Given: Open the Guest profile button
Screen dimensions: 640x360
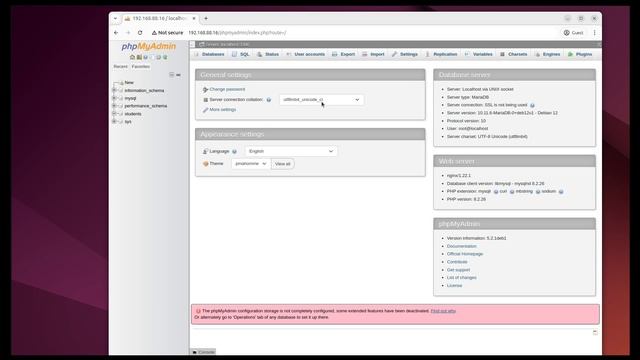Looking at the screenshot, I should tap(573, 33).
